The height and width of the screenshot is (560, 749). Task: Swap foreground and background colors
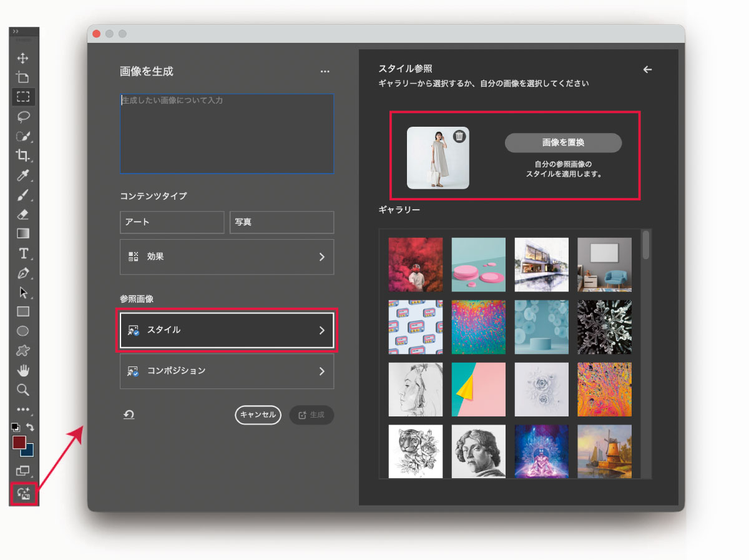[x=30, y=428]
